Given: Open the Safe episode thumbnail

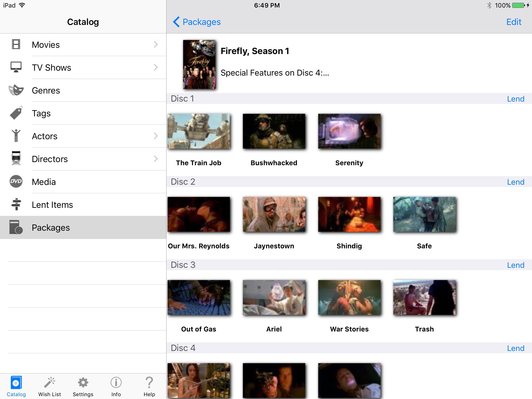Looking at the screenshot, I should (424, 214).
